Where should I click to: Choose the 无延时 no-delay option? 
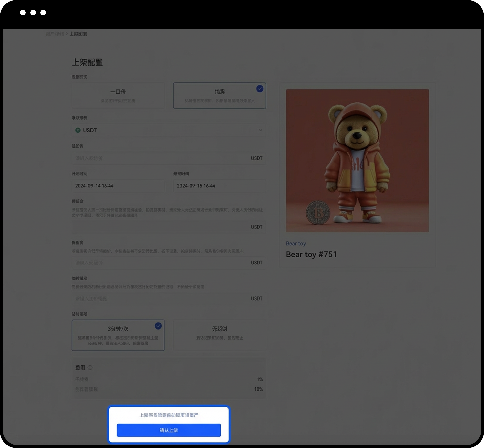coord(219,335)
